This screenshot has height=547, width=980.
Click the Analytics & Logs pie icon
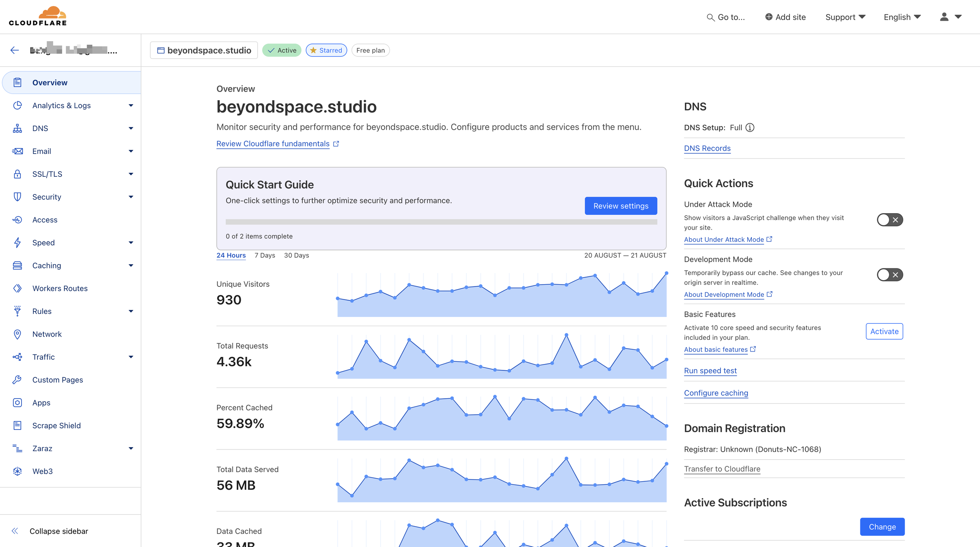click(17, 105)
